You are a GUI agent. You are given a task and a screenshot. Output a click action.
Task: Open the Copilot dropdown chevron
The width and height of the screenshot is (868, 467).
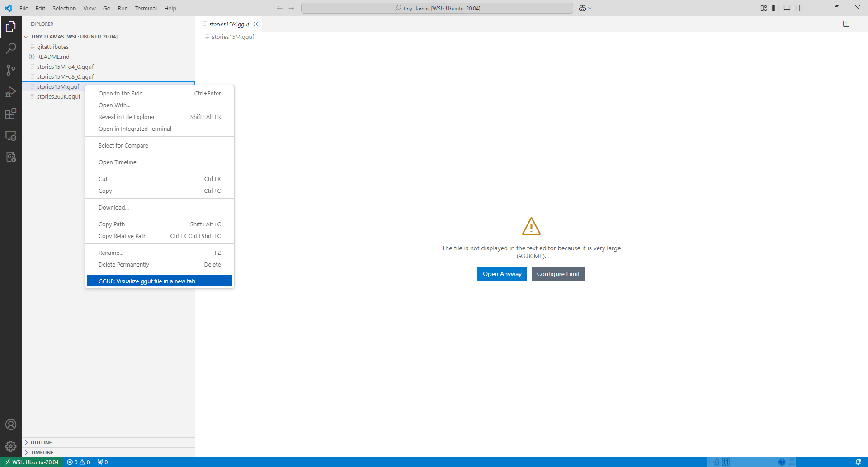pyautogui.click(x=590, y=8)
